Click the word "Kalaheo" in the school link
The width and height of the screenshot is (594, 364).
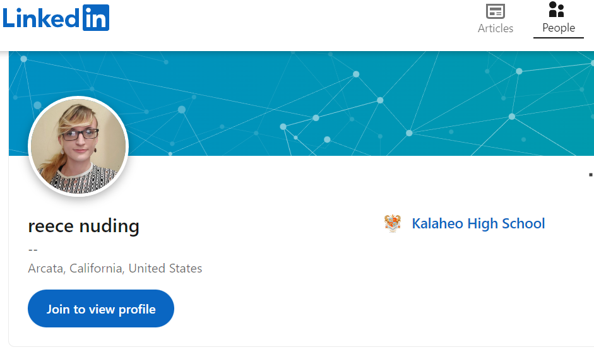pyautogui.click(x=438, y=223)
